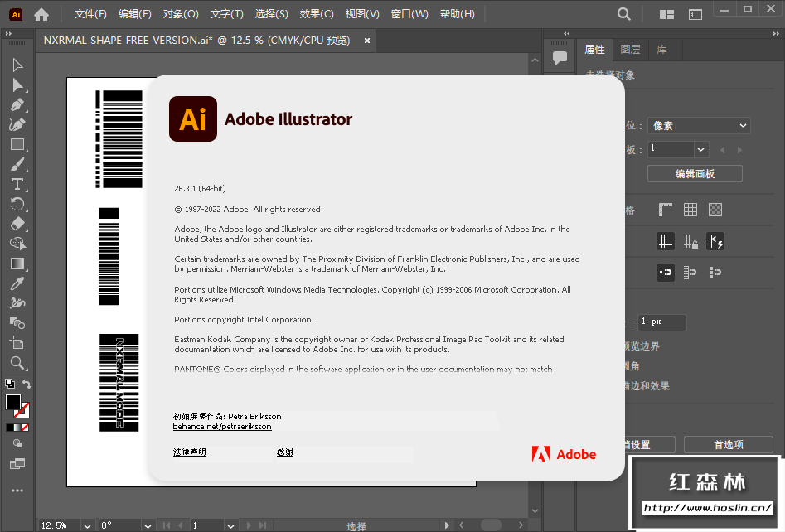The width and height of the screenshot is (785, 532).
Task: Go to next artboard in status bar
Action: coord(249,525)
